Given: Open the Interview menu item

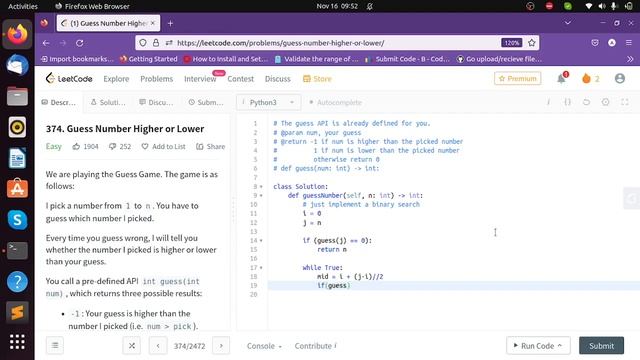Looking at the screenshot, I should 200,79.
